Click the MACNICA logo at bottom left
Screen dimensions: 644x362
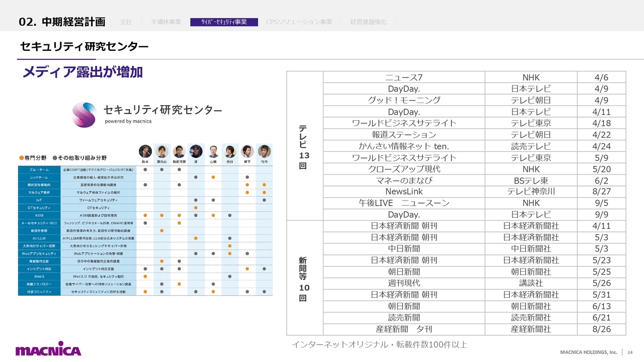pyautogui.click(x=48, y=350)
